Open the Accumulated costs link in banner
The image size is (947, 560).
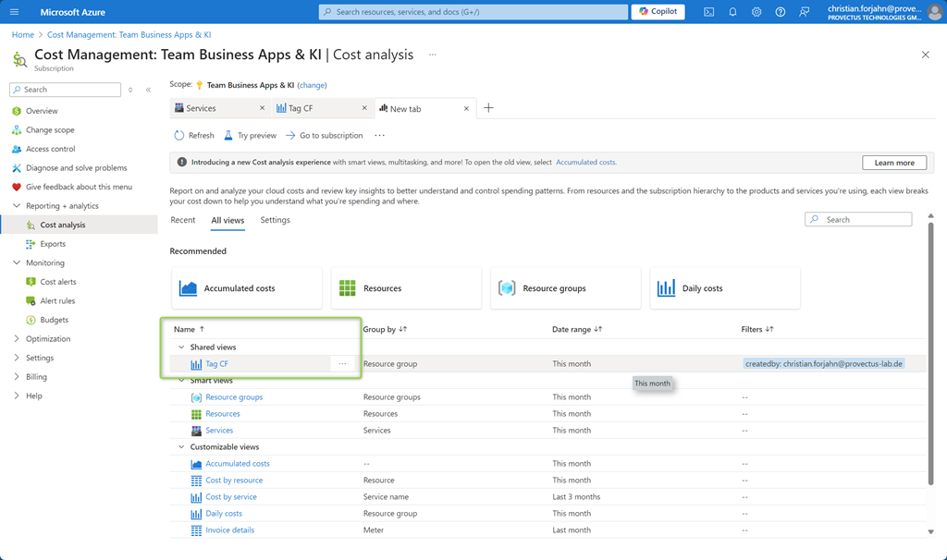click(585, 163)
